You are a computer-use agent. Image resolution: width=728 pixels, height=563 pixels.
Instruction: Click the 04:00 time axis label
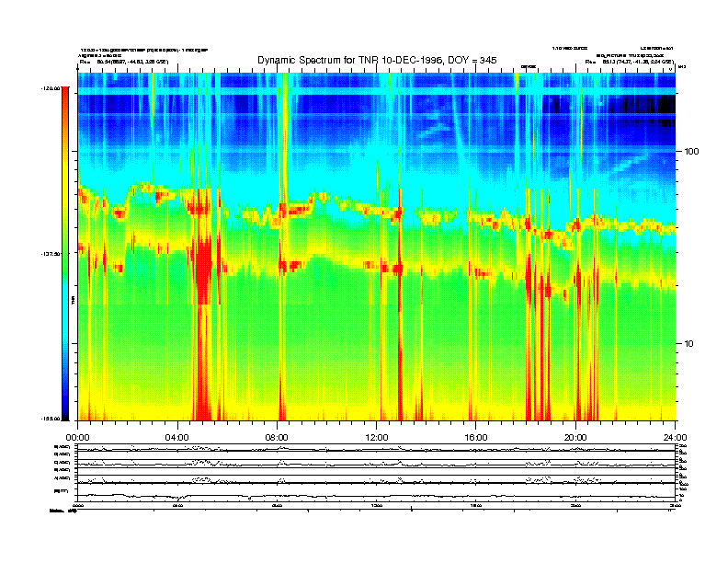[177, 438]
